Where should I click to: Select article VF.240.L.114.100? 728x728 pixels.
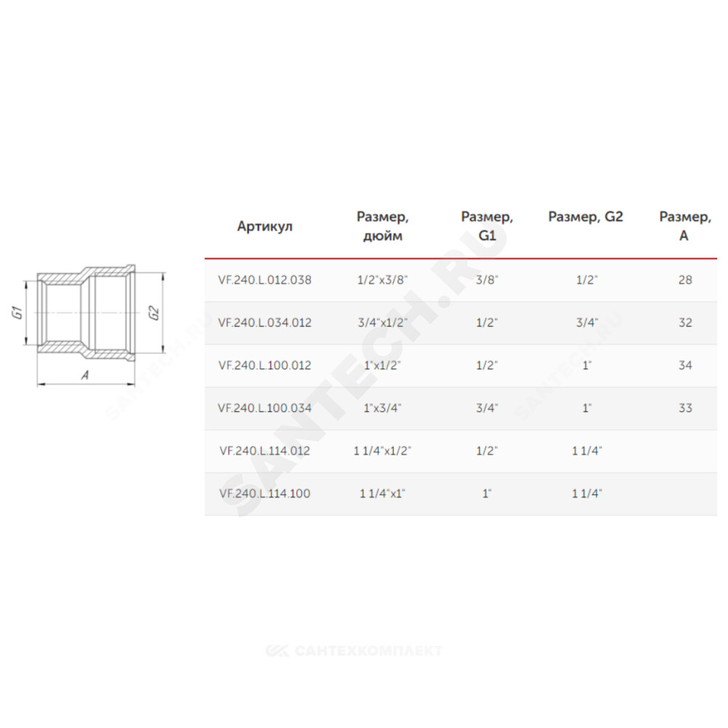[x=265, y=494]
